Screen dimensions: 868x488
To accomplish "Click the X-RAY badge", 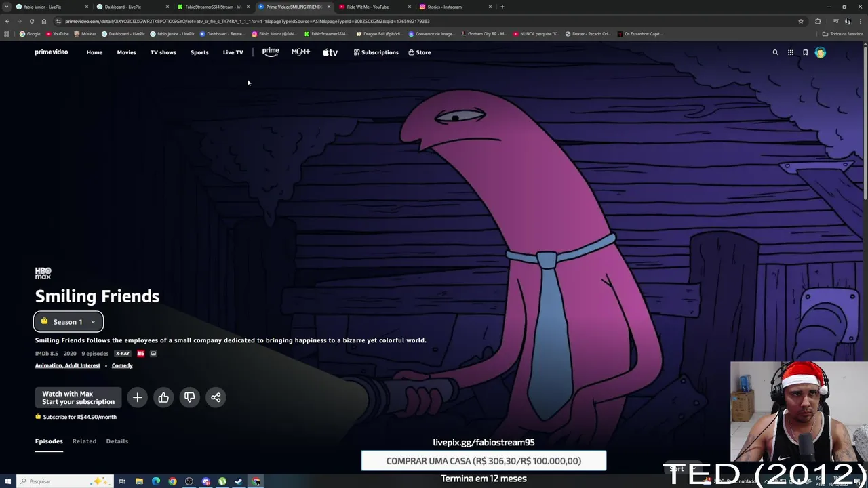I will [123, 354].
